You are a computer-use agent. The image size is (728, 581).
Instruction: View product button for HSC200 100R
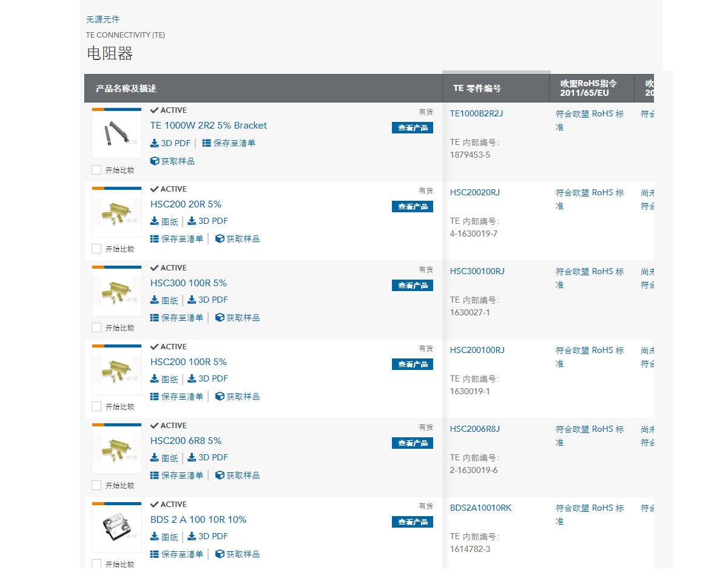click(413, 364)
